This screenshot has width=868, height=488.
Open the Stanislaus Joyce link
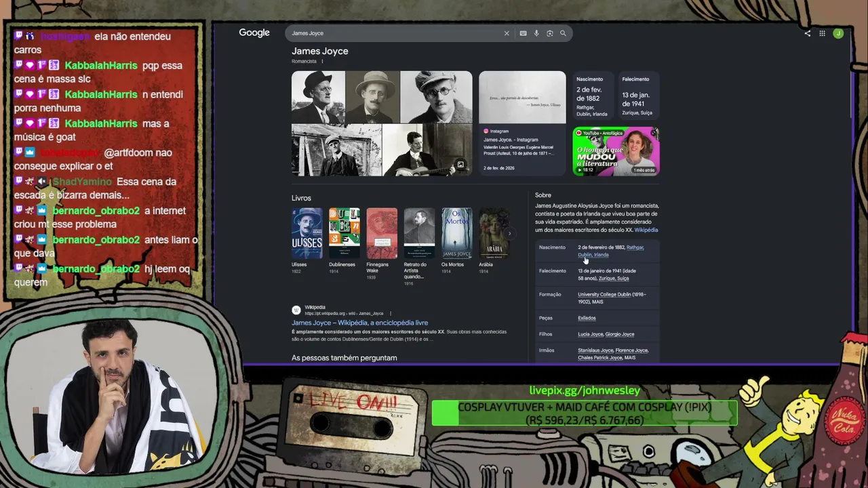point(595,350)
